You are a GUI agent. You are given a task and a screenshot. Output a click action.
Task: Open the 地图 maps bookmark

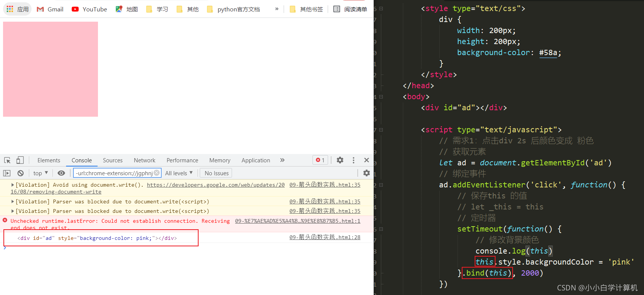tap(127, 9)
